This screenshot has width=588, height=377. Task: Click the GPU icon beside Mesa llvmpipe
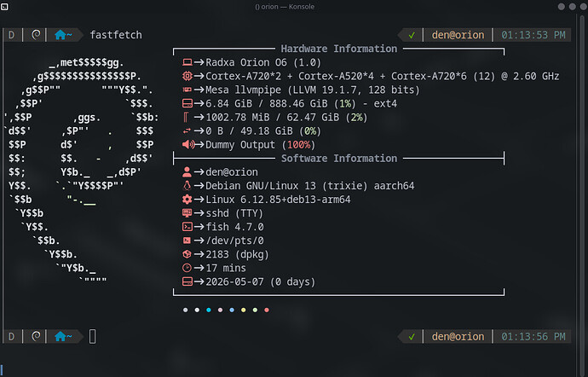tap(187, 90)
